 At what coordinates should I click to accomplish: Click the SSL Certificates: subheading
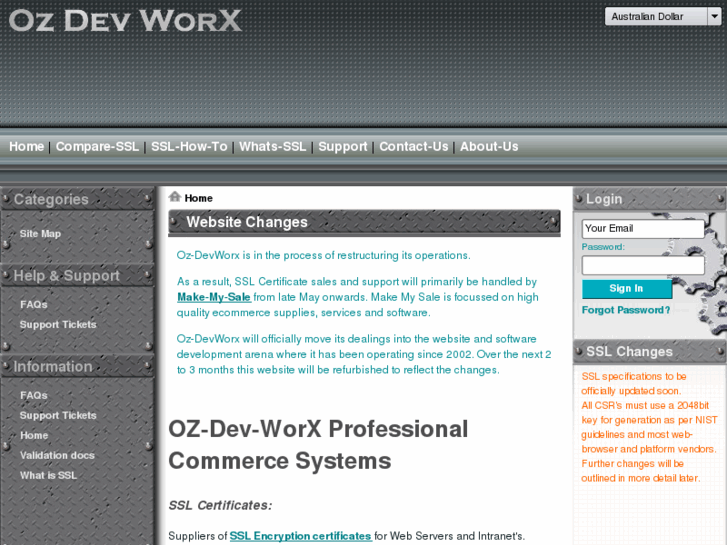pos(220,505)
